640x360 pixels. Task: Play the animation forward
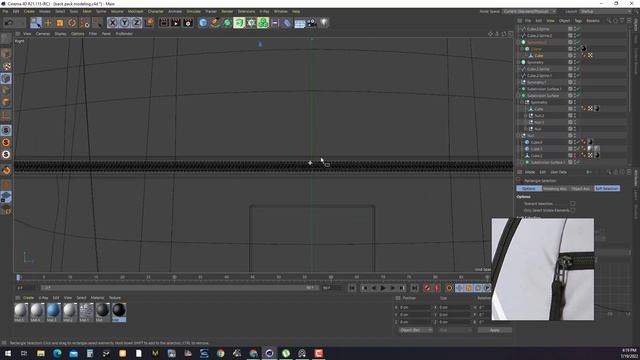coord(383,288)
